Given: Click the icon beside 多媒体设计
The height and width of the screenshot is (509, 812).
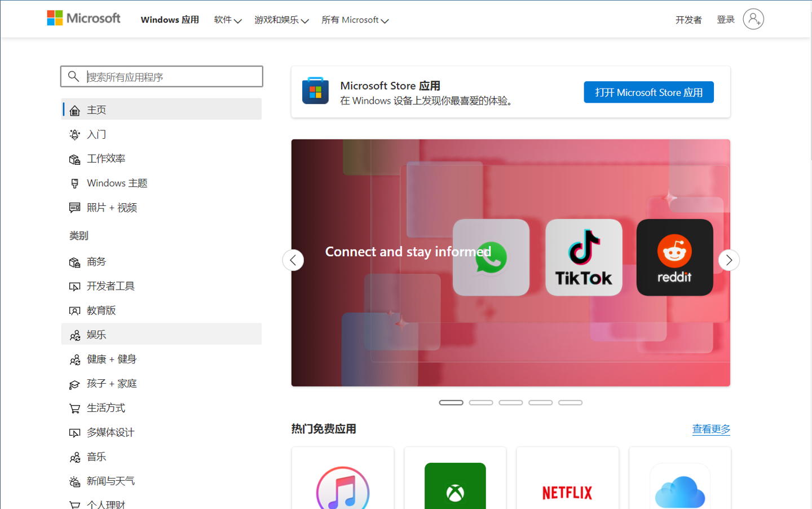Looking at the screenshot, I should tap(74, 433).
